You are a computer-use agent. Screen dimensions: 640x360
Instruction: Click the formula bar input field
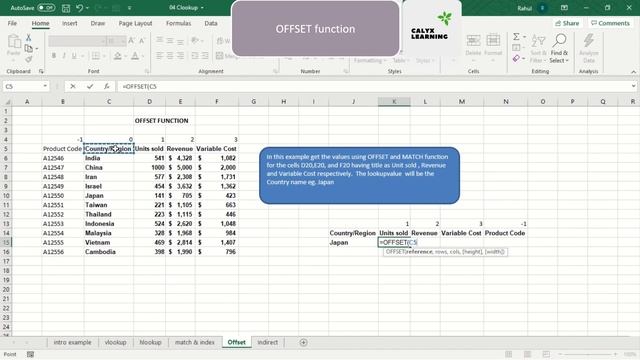[x=374, y=86]
